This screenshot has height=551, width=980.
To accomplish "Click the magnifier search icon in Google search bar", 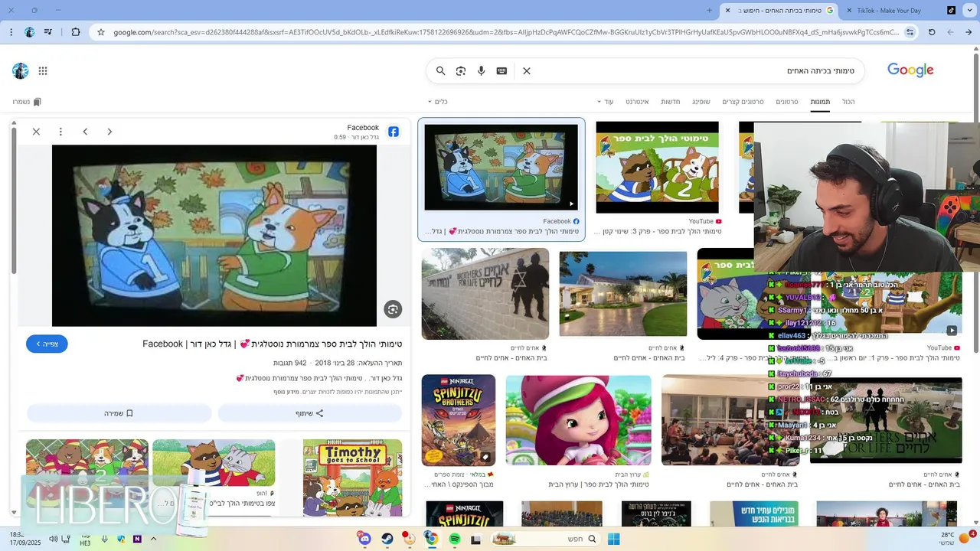I will click(x=440, y=70).
